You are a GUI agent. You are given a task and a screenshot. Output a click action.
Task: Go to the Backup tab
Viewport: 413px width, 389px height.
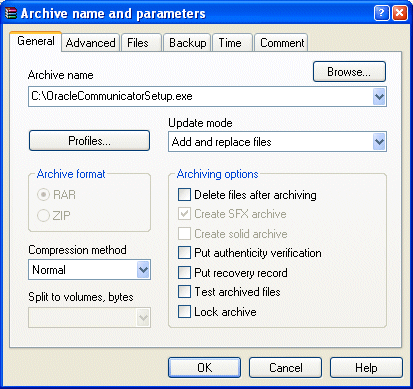pos(187,43)
